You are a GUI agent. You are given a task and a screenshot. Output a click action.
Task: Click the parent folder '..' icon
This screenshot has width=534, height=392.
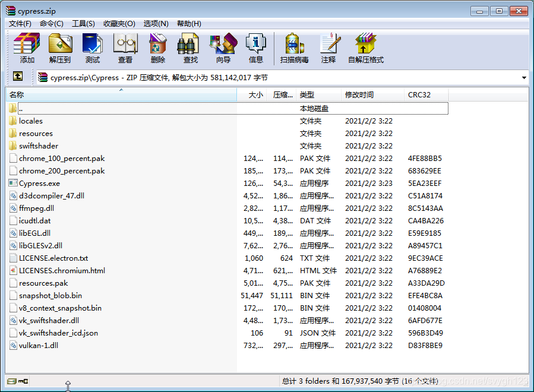pyautogui.click(x=13, y=108)
